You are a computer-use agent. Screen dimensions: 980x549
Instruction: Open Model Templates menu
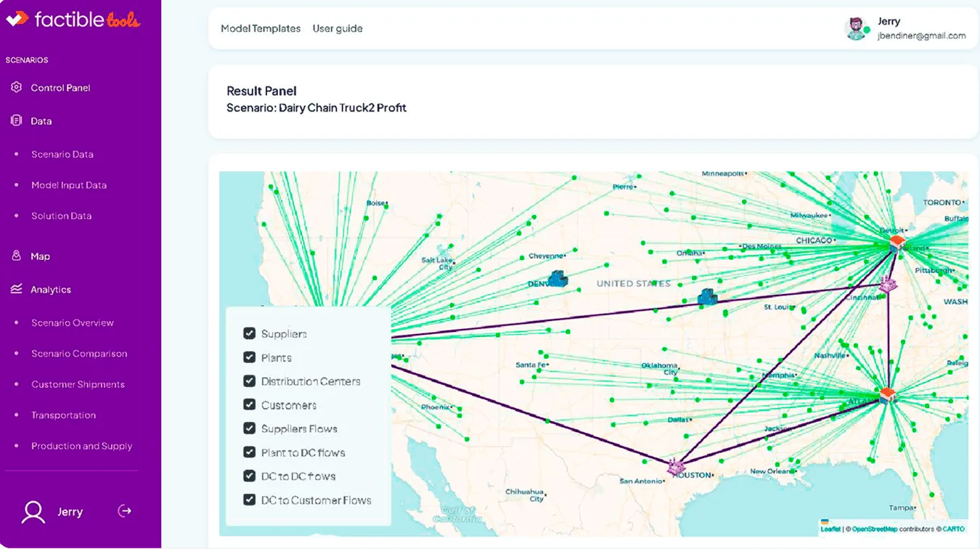pos(261,28)
